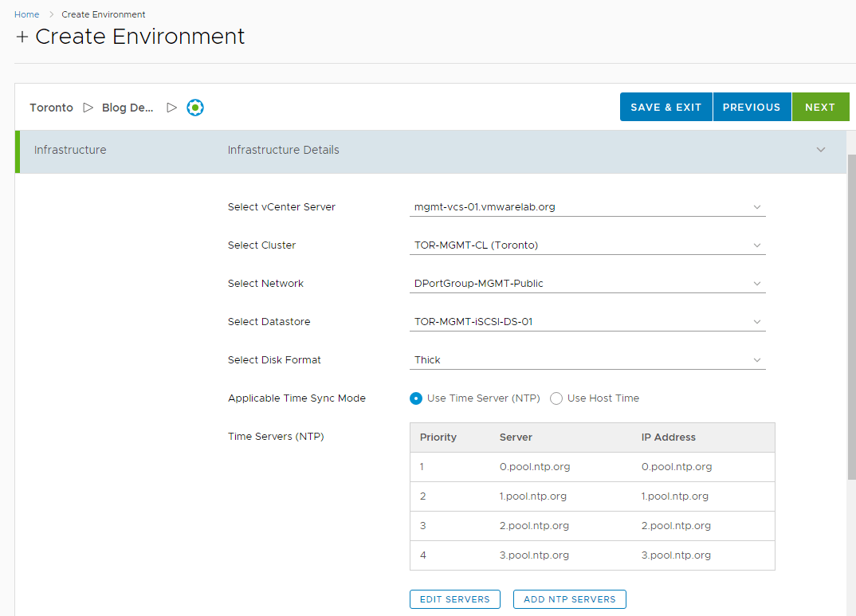
Task: Go to the Toronto wizard step
Action: point(51,108)
